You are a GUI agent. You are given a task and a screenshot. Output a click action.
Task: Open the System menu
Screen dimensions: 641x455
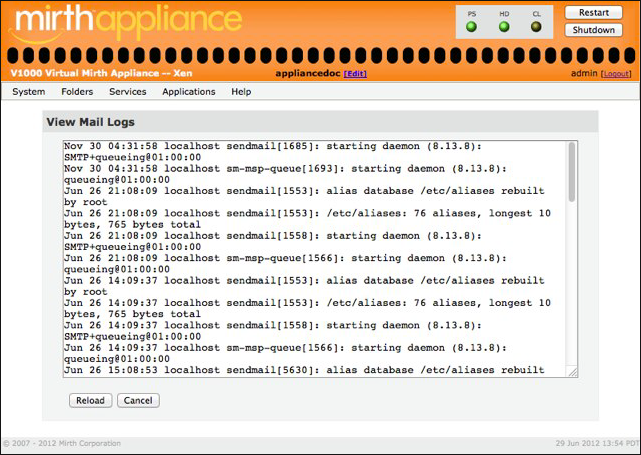tap(29, 92)
